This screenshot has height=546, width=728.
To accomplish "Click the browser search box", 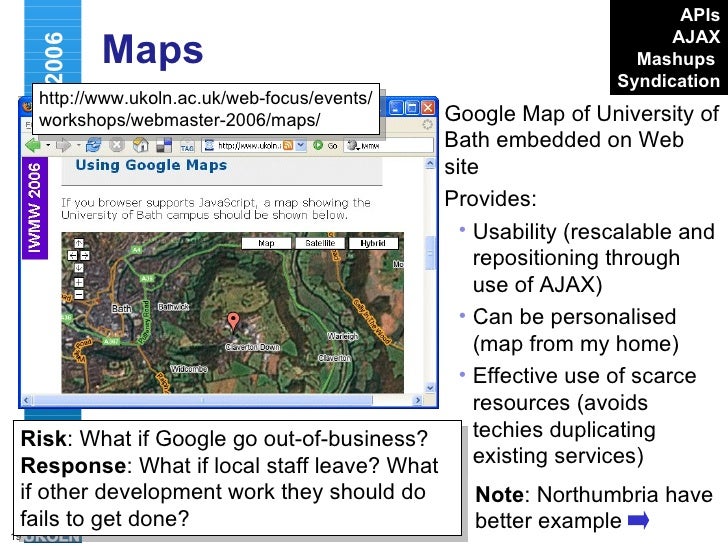I will coord(389,145).
